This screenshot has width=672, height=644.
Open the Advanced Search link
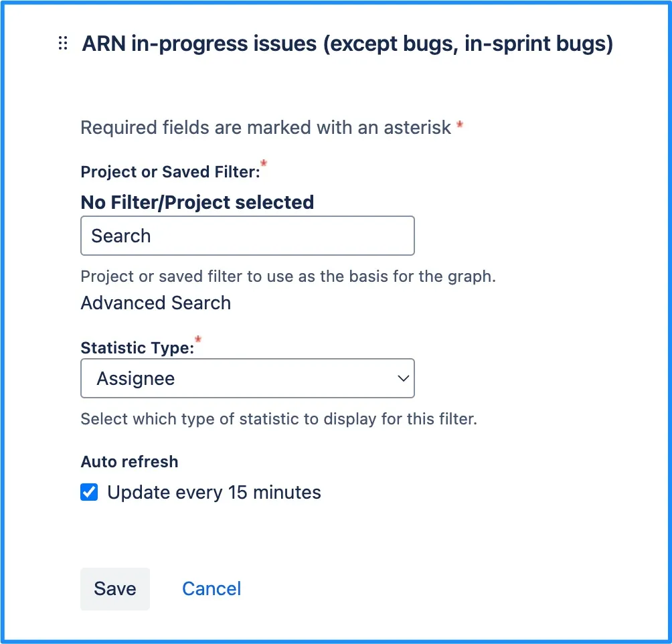pos(155,303)
